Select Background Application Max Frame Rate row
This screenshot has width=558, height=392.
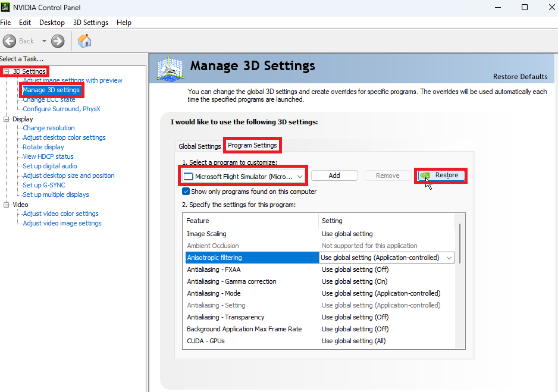319,329
